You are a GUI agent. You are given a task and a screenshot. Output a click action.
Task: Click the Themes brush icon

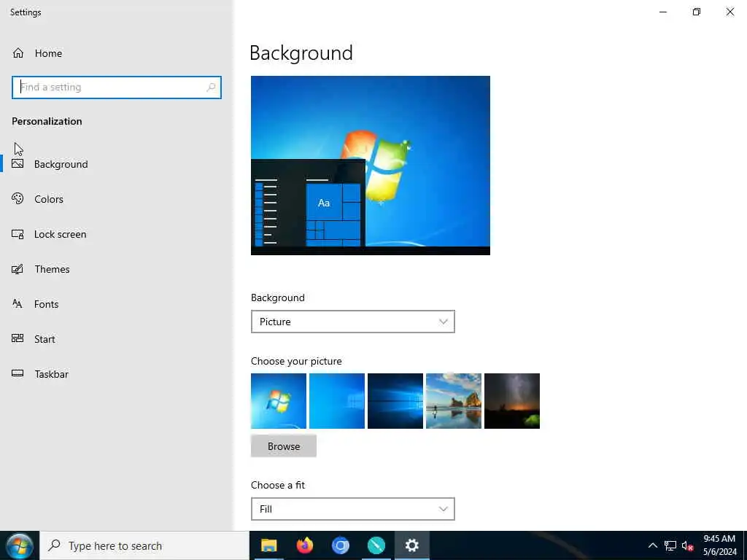tap(18, 269)
